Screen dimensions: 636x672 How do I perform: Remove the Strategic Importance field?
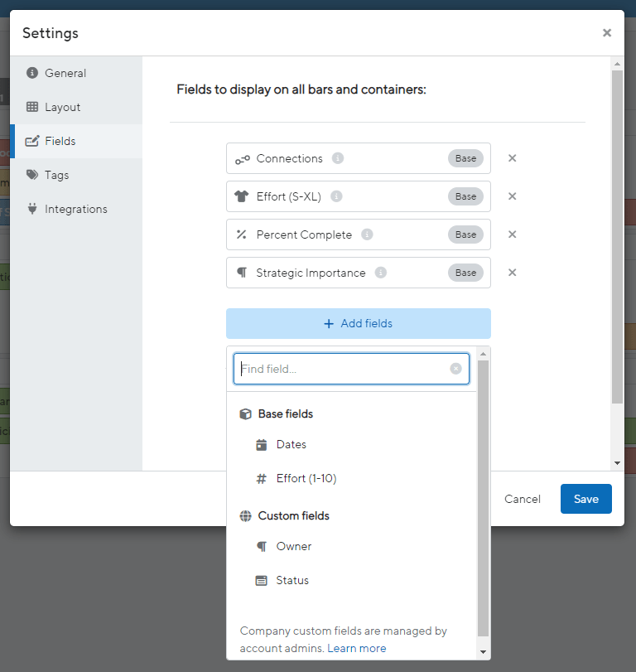513,273
